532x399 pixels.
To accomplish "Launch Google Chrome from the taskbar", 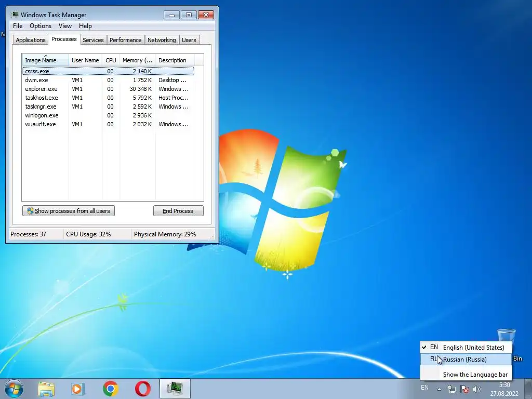I will [x=110, y=389].
